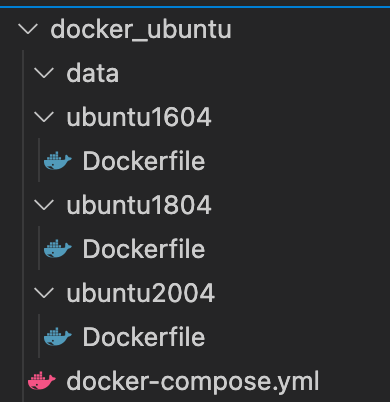Select the docker_ubuntu folder name
This screenshot has width=390, height=402.
tap(141, 29)
